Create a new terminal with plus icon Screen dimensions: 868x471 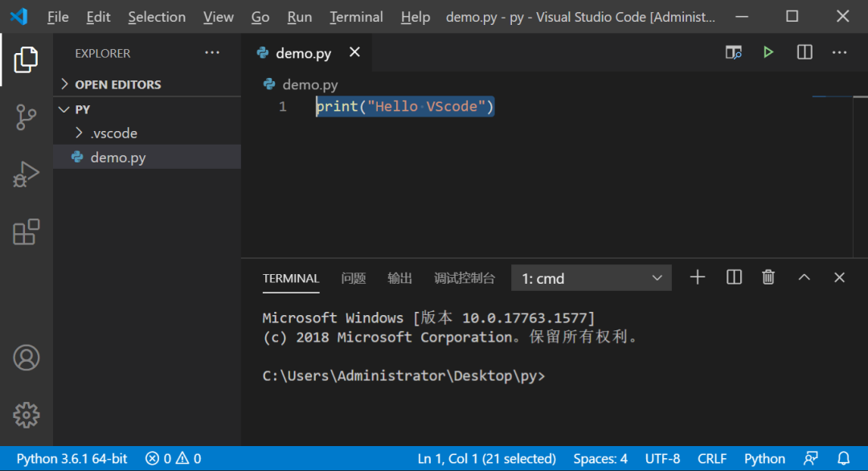click(x=698, y=277)
